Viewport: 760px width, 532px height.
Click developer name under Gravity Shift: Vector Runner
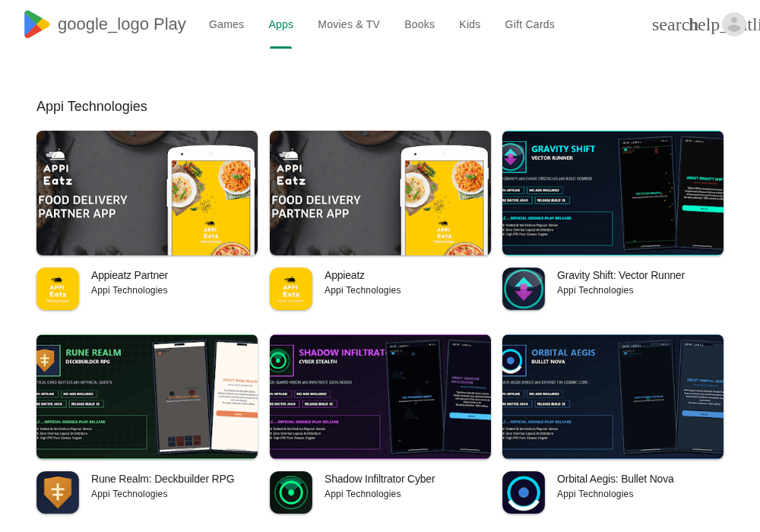point(595,290)
